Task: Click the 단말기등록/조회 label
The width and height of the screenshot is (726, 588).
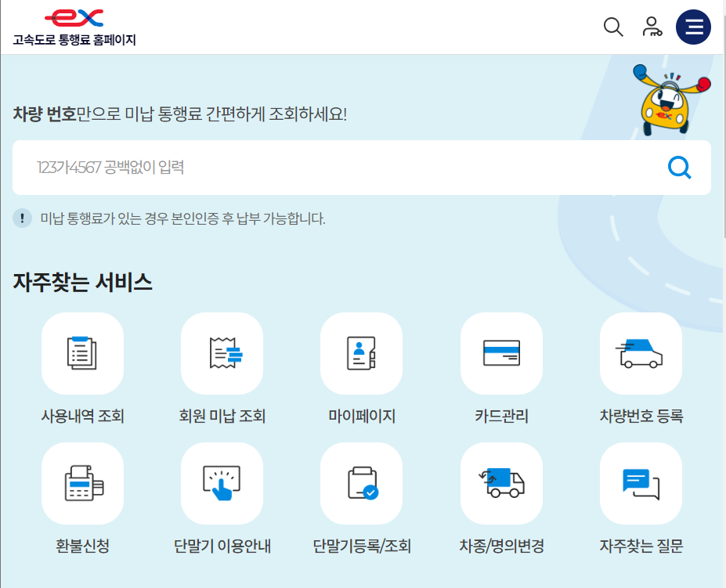Action: point(362,546)
